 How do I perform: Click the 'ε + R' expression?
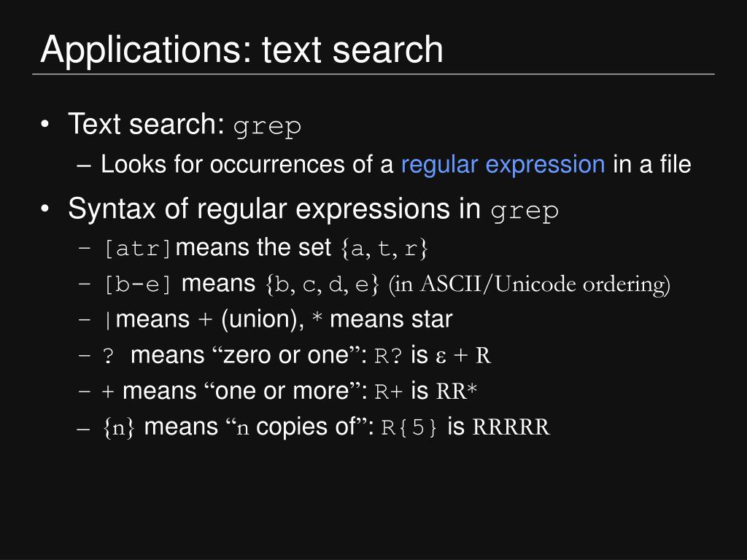[463, 356]
